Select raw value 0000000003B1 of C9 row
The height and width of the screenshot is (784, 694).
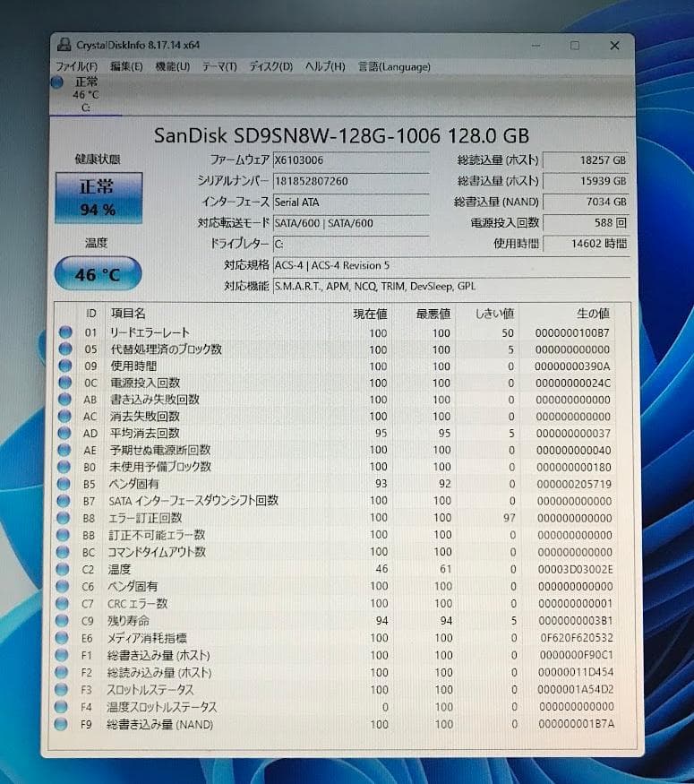point(576,621)
